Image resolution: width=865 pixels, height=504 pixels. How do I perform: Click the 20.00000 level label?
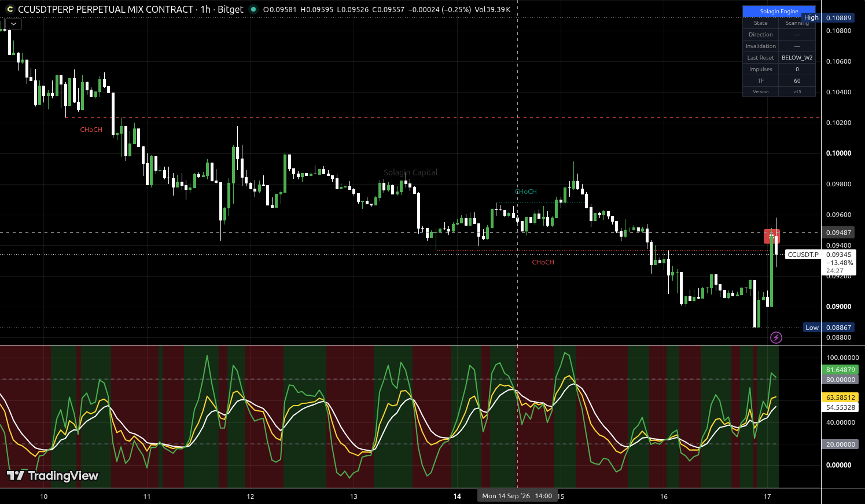(840, 444)
